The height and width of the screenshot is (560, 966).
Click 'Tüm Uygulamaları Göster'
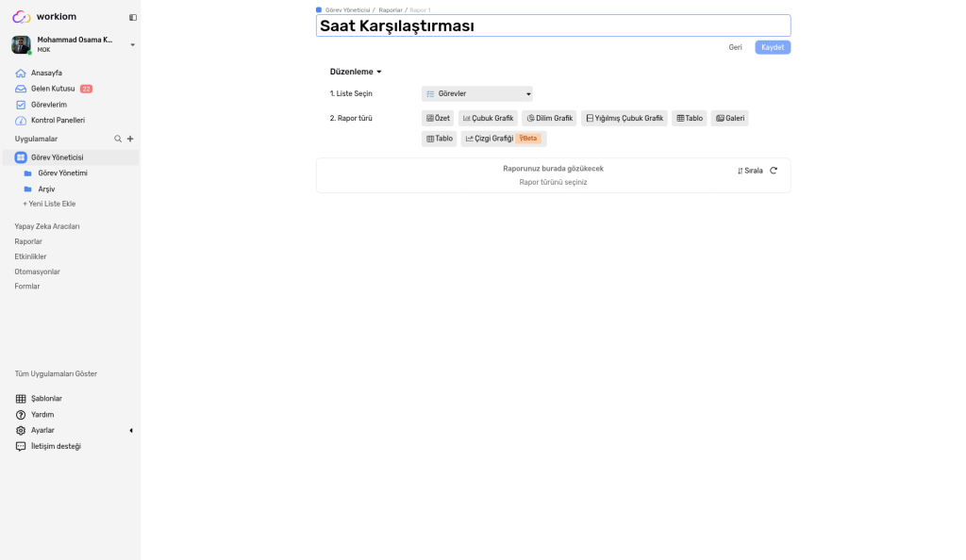(56, 374)
